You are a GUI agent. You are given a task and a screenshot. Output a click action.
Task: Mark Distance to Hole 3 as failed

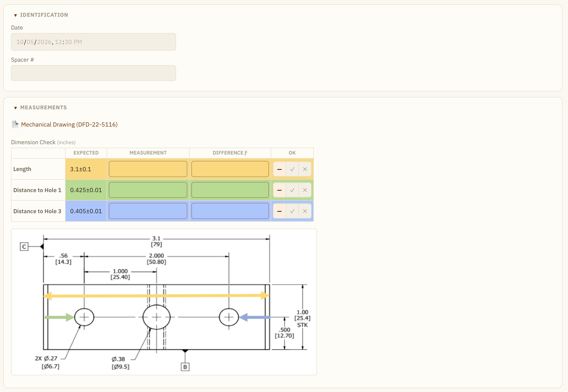(305, 211)
